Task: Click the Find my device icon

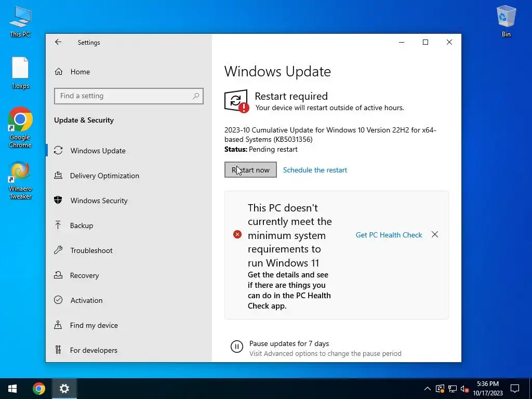Action: (58, 325)
